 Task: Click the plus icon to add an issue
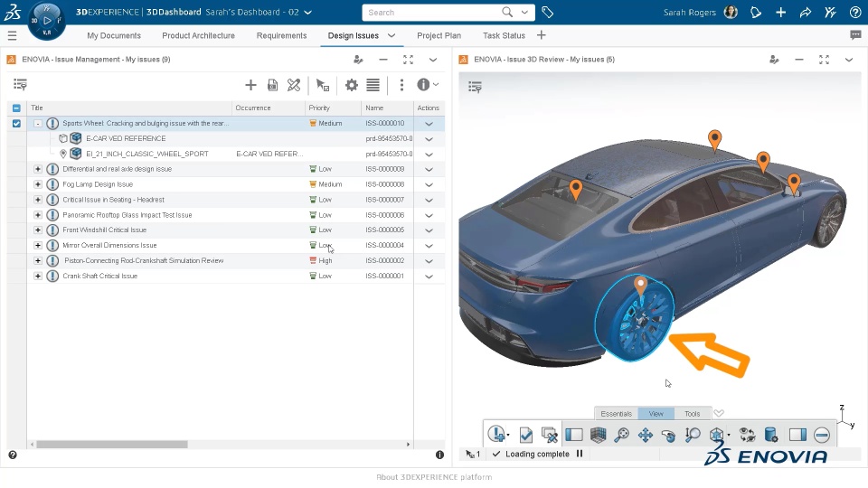point(250,85)
